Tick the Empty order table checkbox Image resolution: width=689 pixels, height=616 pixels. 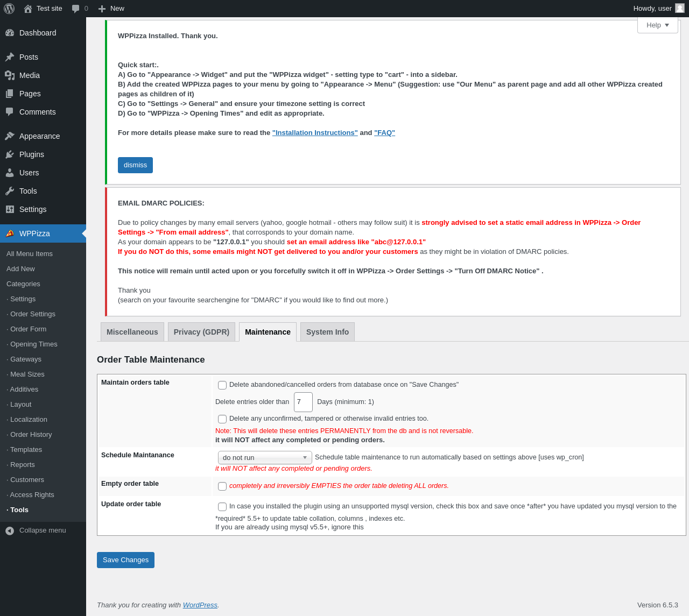coord(222,486)
